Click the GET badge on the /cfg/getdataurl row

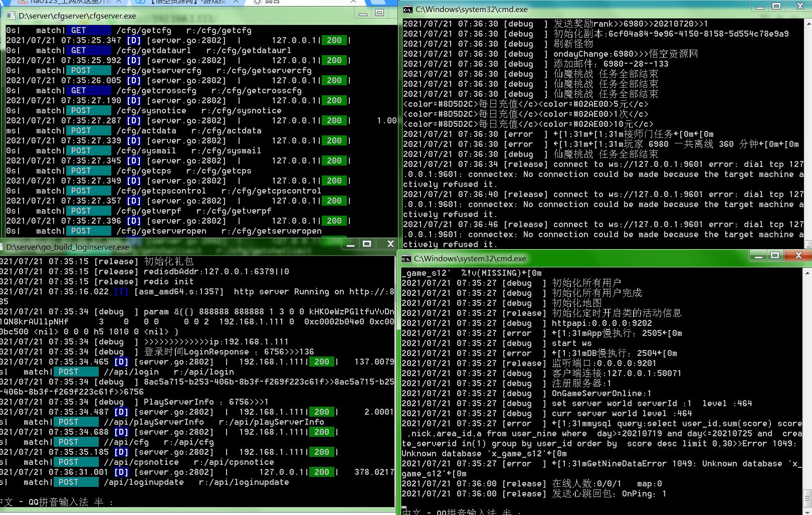point(88,51)
